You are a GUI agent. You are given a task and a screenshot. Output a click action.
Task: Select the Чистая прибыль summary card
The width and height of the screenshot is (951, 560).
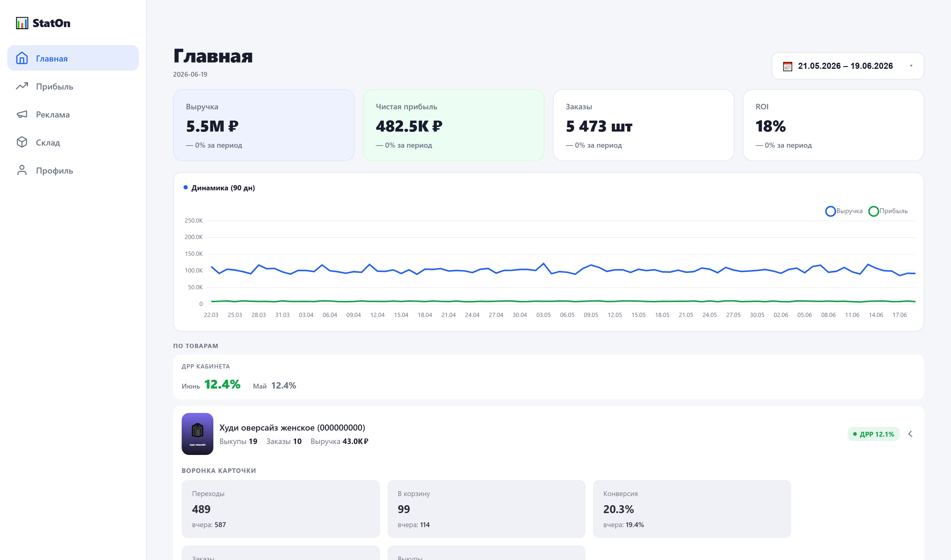[453, 125]
